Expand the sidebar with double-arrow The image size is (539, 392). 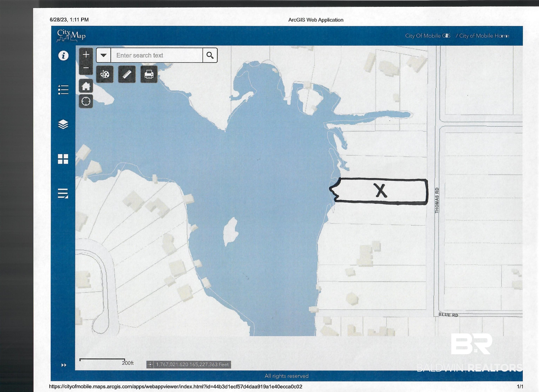[x=64, y=365]
